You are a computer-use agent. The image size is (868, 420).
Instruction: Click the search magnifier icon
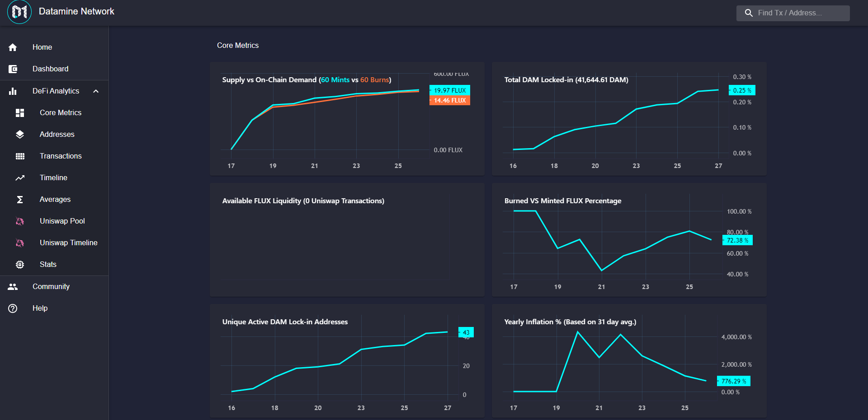click(749, 13)
